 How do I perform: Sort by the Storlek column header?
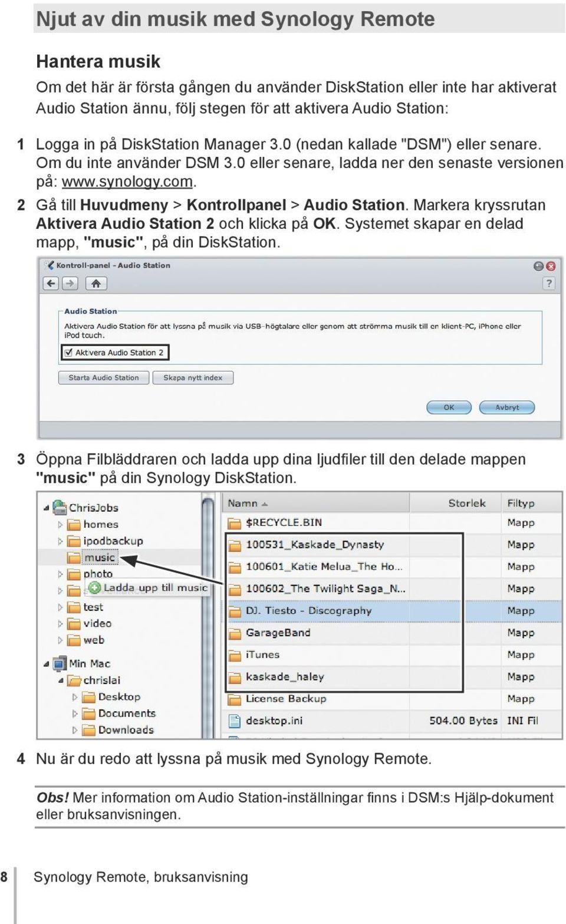(x=455, y=503)
